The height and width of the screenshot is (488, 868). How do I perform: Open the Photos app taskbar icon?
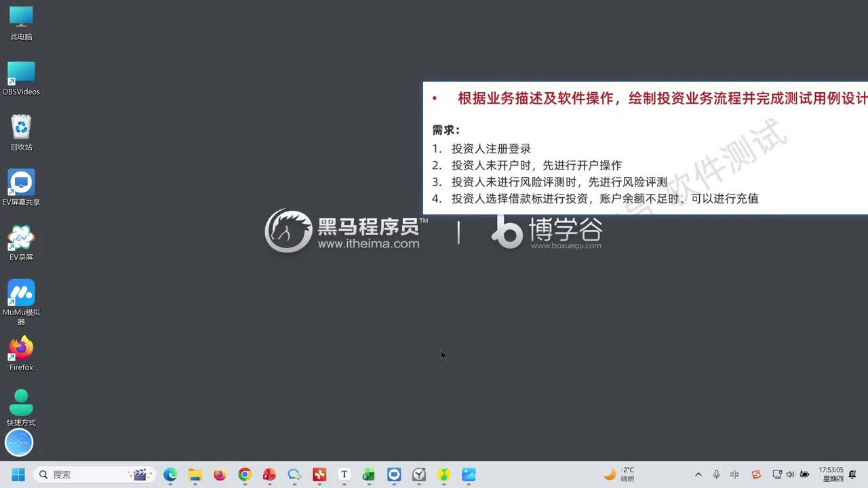pyautogui.click(x=469, y=474)
